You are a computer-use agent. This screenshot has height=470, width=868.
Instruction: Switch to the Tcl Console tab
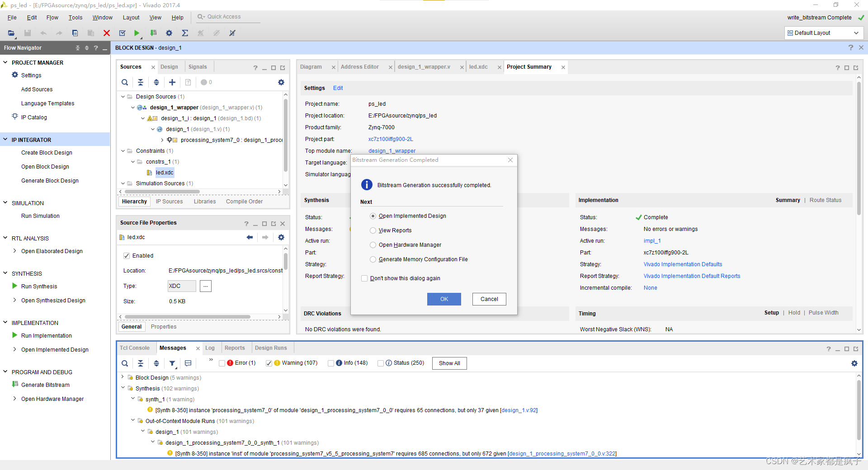click(x=135, y=348)
